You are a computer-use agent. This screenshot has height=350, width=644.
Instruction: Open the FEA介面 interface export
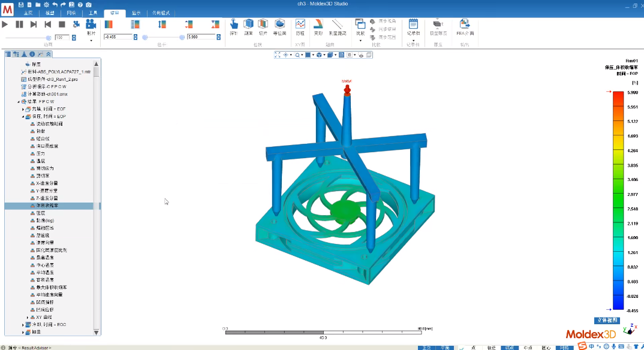coord(465,27)
